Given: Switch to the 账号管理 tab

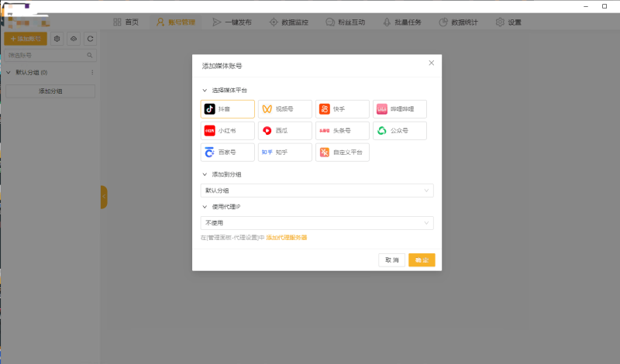Looking at the screenshot, I should pos(176,22).
